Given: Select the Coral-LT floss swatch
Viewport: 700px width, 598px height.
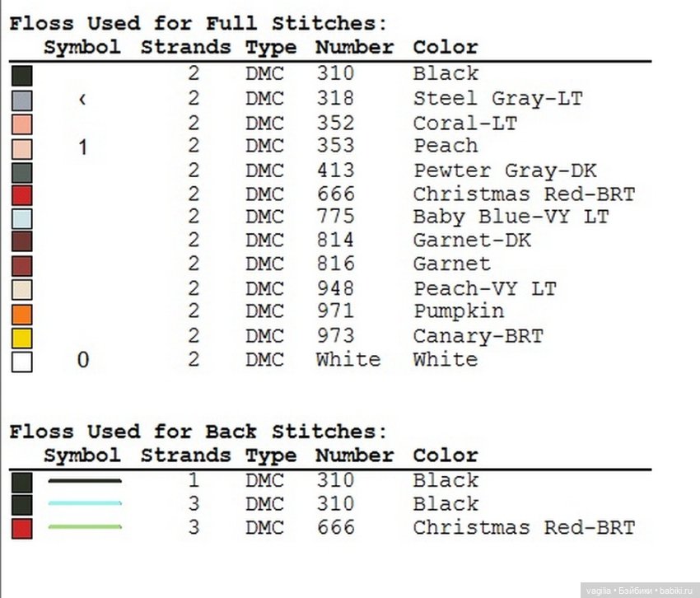Looking at the screenshot, I should coord(22,124).
